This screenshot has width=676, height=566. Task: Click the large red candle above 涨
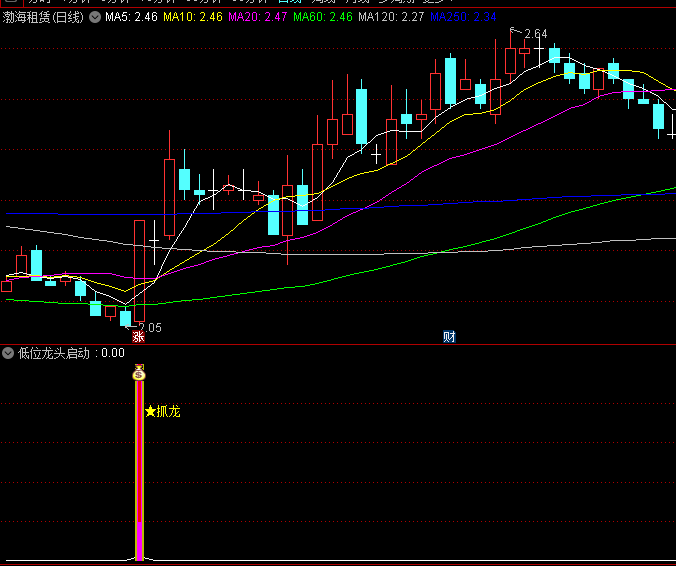tap(139, 271)
